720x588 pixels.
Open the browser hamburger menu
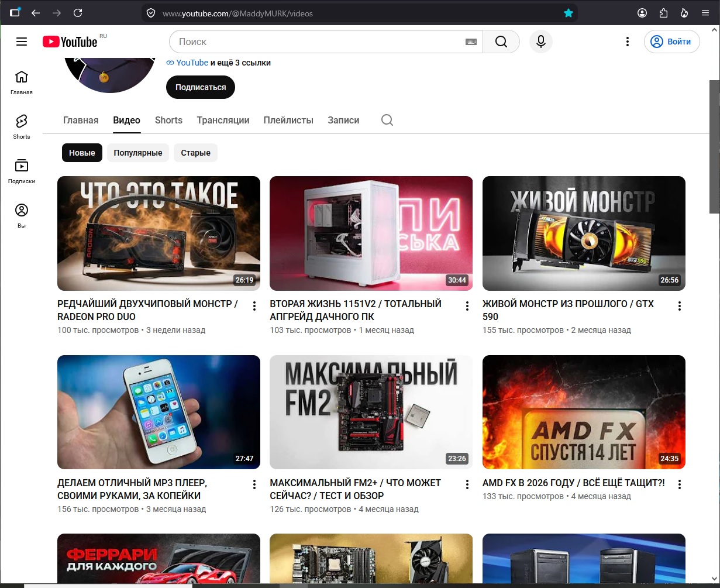coord(705,13)
